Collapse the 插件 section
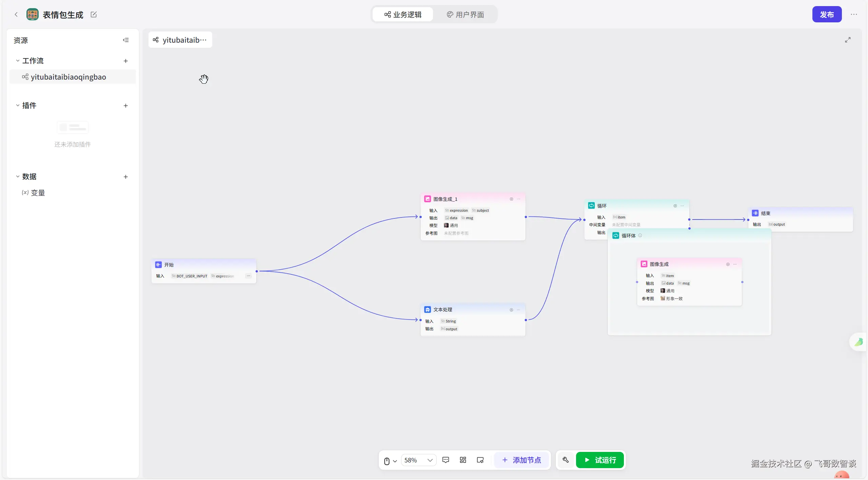 click(18, 105)
